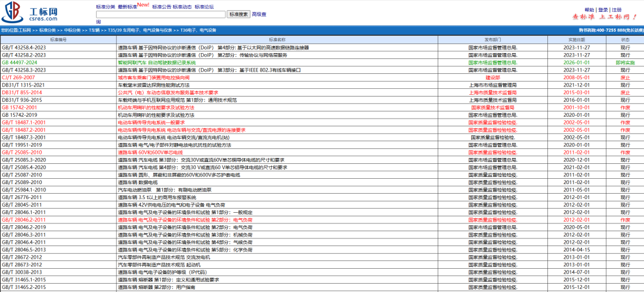644x292 pixels.
Task: Focus the standard search text box
Action: tap(160, 14)
